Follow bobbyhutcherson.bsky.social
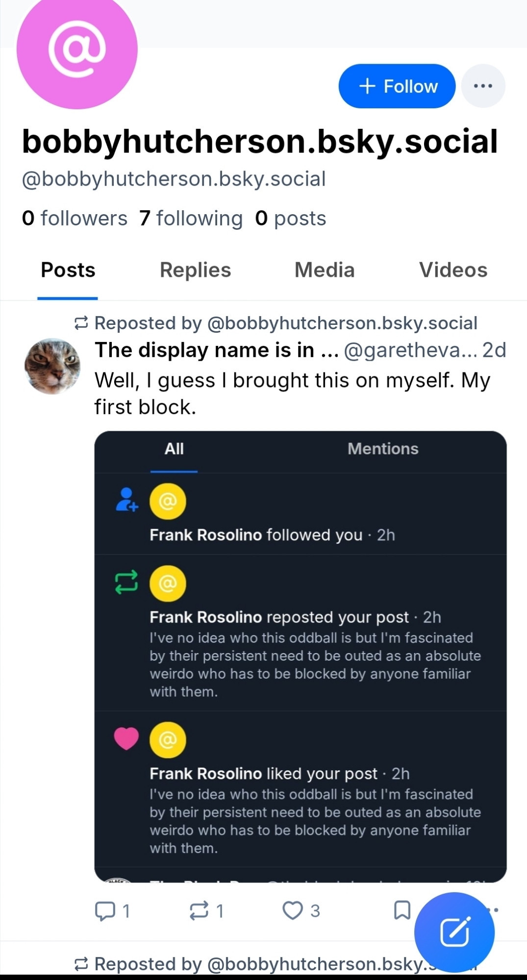Image resolution: width=527 pixels, height=980 pixels. click(x=397, y=86)
